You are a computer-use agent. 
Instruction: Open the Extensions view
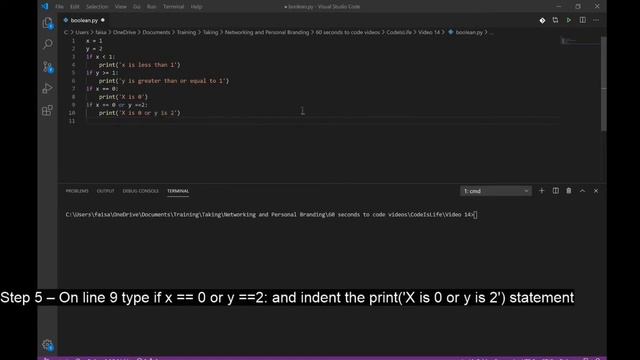click(x=47, y=110)
